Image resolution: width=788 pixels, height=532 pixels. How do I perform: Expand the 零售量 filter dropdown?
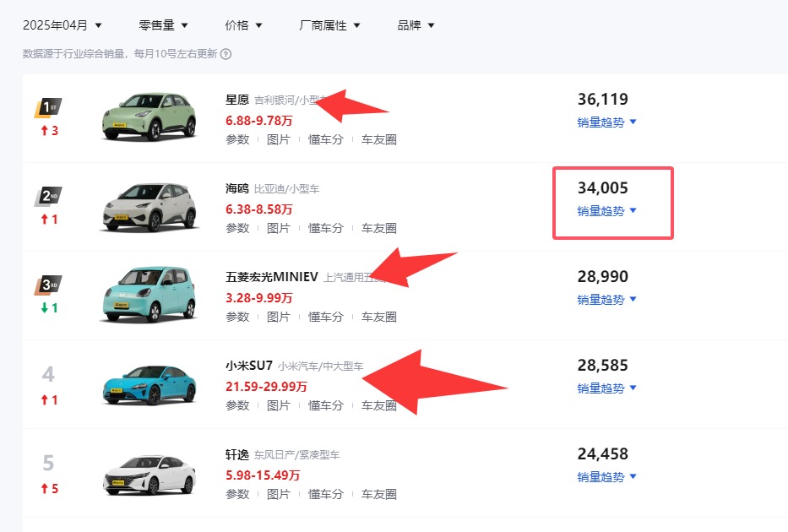[164, 25]
